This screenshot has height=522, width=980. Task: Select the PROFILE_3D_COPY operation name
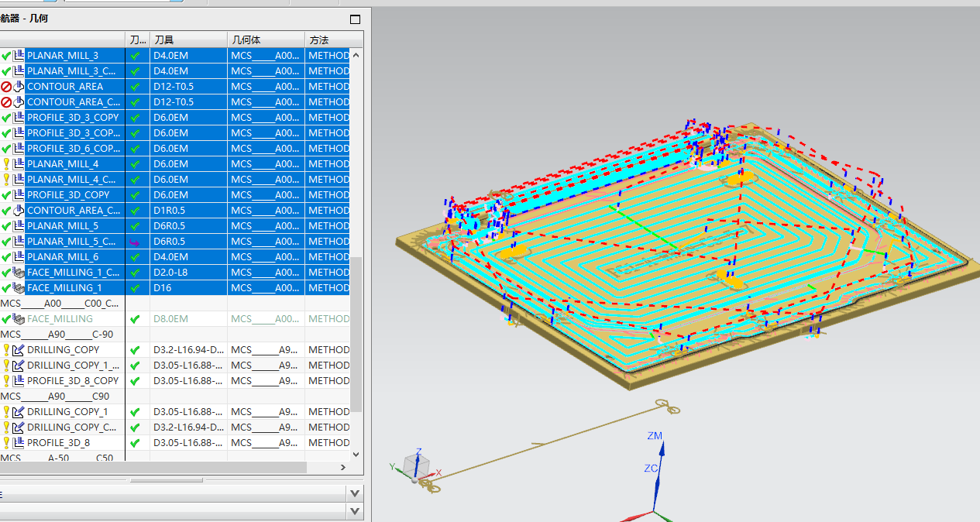[x=68, y=195]
